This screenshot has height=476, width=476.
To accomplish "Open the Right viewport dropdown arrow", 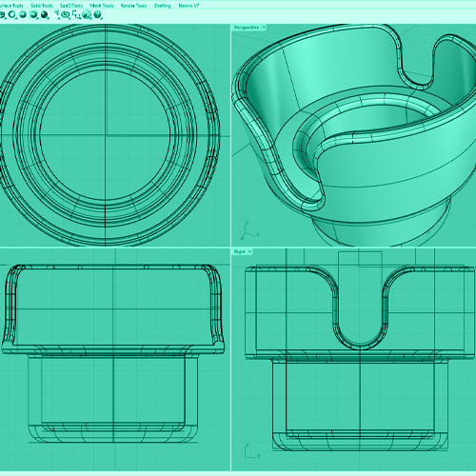I will pyautogui.click(x=250, y=251).
